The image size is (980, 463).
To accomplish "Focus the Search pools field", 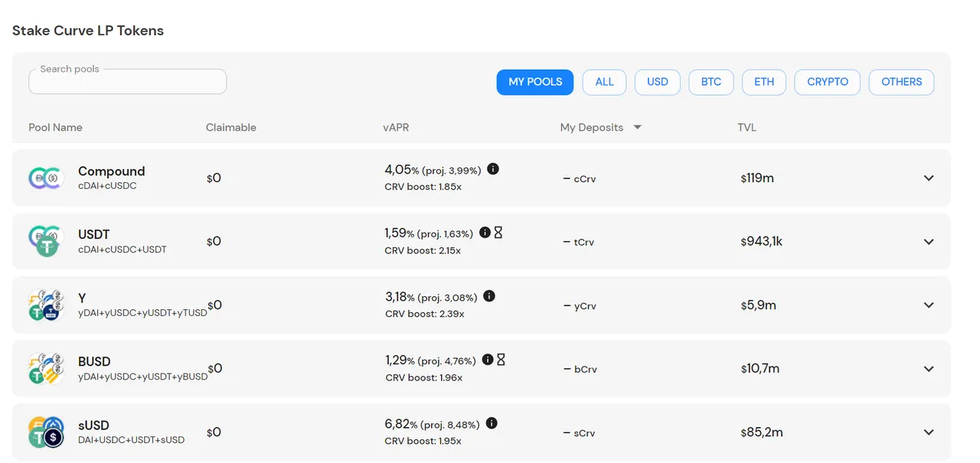I will point(128,81).
